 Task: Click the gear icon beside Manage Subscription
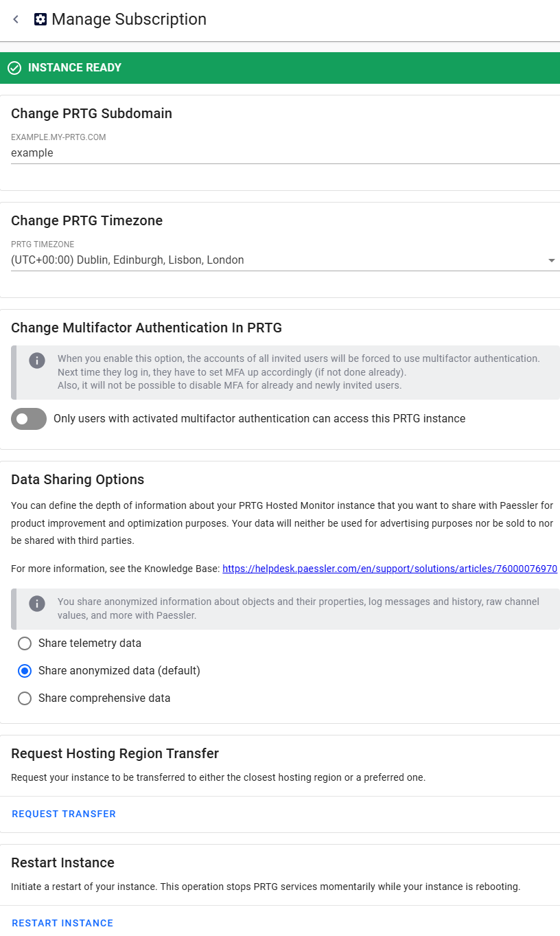pyautogui.click(x=40, y=20)
